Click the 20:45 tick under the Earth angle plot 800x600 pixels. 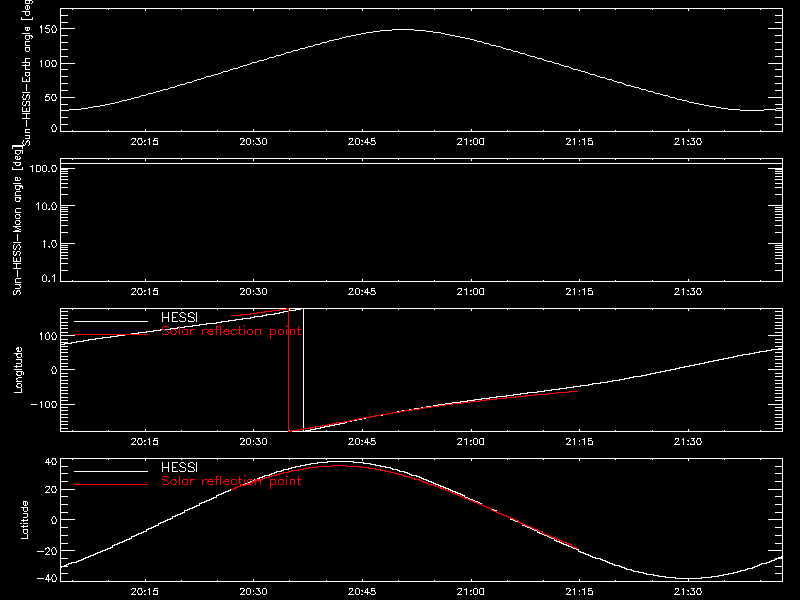[x=362, y=141]
